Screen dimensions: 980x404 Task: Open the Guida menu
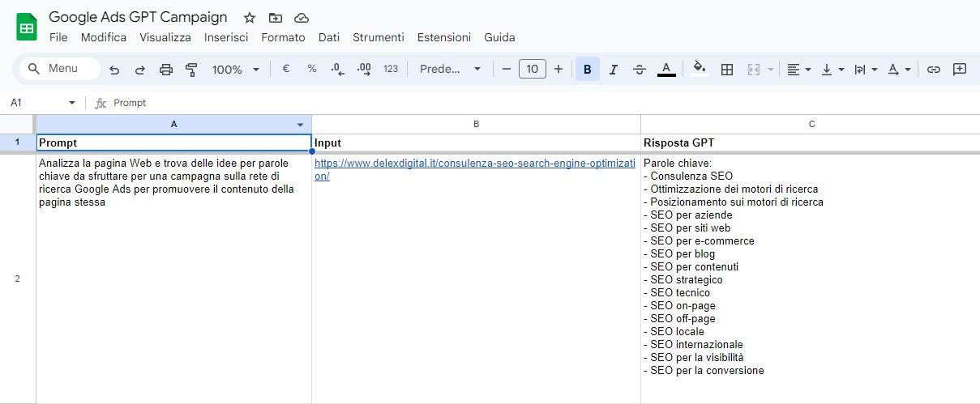click(x=499, y=37)
